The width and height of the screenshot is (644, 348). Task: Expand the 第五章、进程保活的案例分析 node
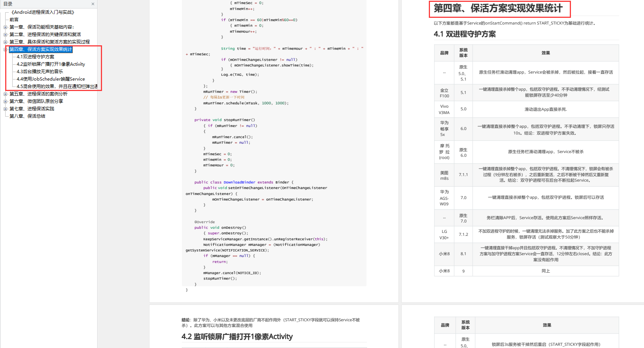tap(5, 94)
